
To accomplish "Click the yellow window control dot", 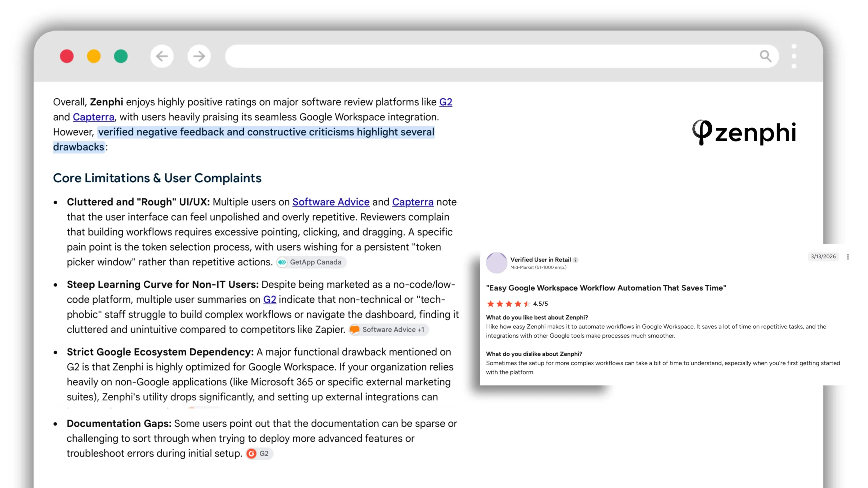I will (x=94, y=56).
